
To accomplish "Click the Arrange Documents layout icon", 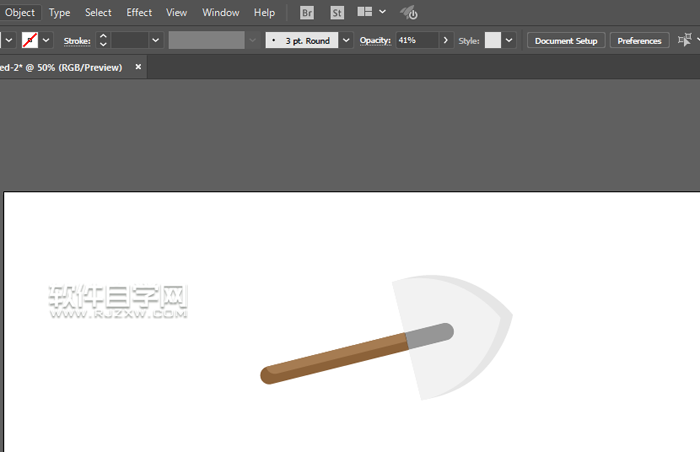I will coord(365,13).
